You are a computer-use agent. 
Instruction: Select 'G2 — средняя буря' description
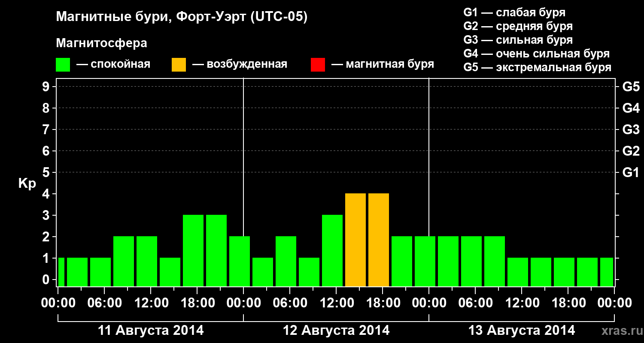tap(518, 26)
